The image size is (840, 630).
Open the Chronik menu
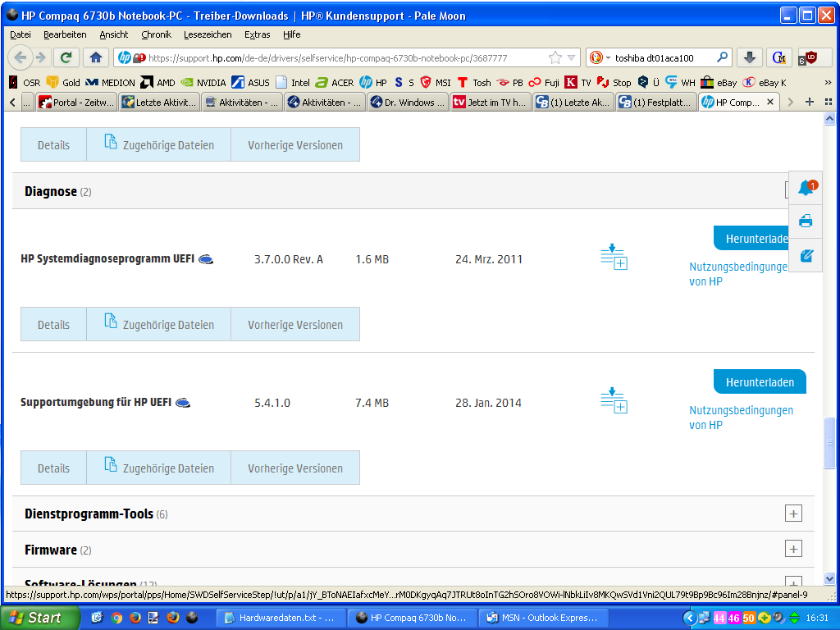click(x=156, y=34)
